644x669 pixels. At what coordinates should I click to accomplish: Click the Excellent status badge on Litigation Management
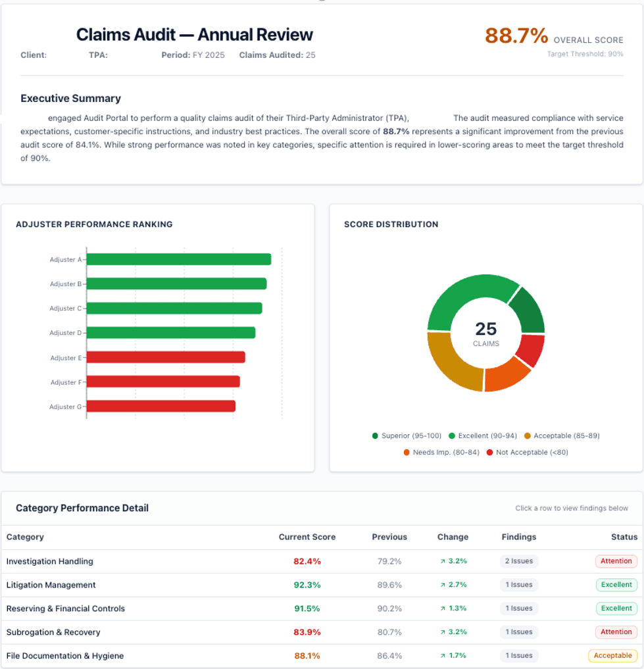[616, 585]
